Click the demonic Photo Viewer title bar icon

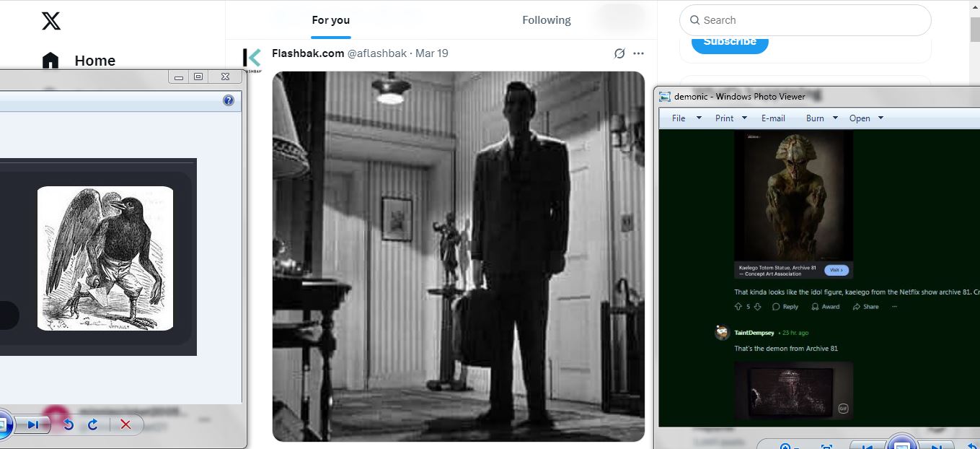click(x=665, y=97)
